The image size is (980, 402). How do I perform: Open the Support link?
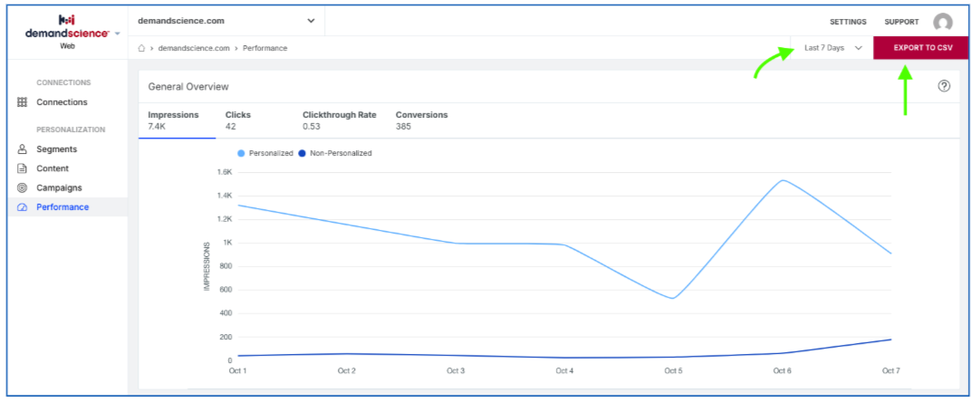tap(901, 22)
